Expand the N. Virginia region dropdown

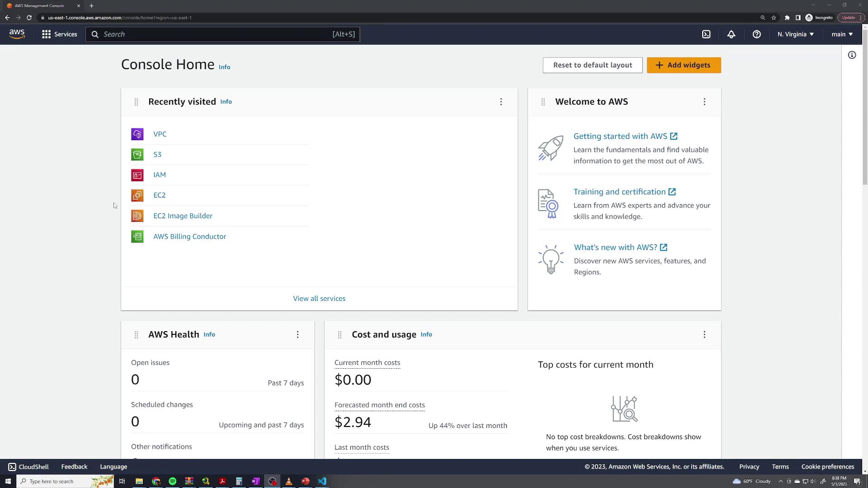(795, 34)
